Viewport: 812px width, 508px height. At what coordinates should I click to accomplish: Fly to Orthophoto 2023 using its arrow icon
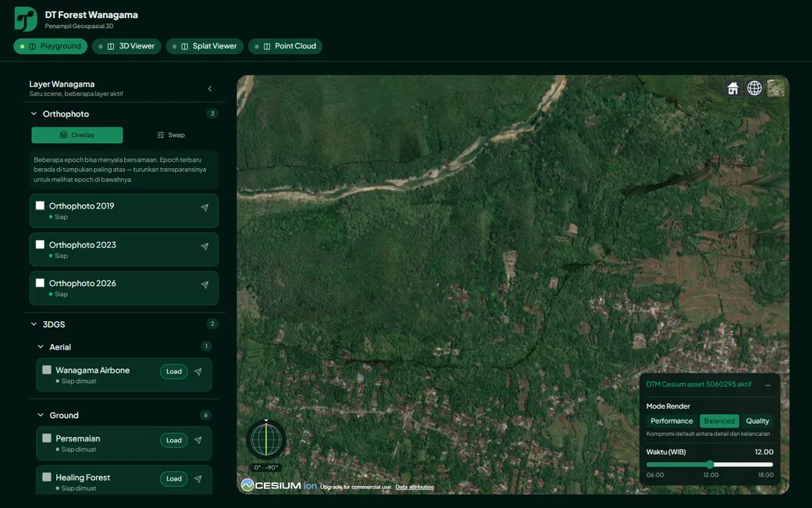205,246
